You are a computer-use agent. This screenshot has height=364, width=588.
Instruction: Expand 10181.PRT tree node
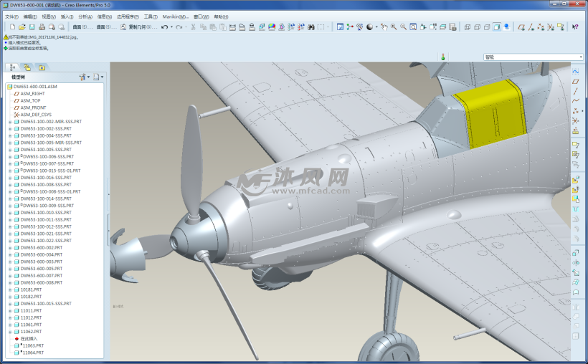[10, 289]
